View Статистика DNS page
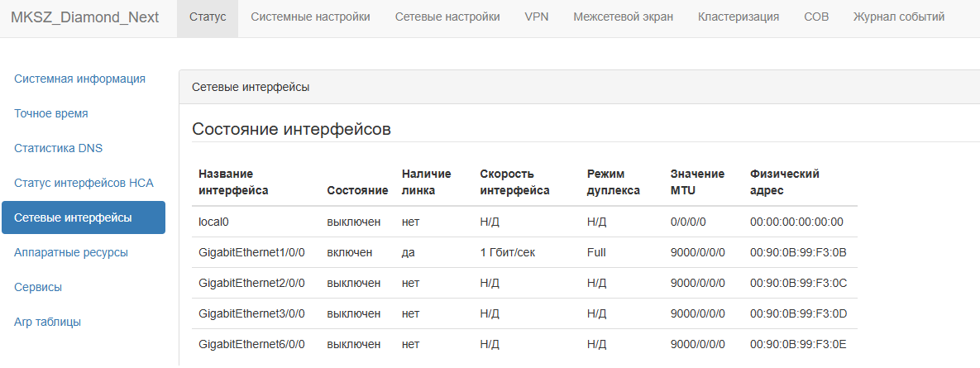Screen dimensions: 980x368 coord(58,149)
